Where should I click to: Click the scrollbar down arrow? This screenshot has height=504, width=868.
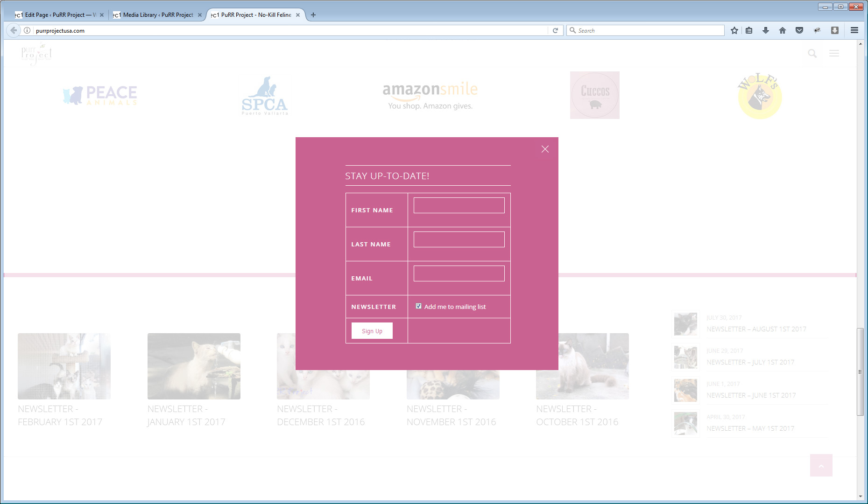[x=860, y=497]
